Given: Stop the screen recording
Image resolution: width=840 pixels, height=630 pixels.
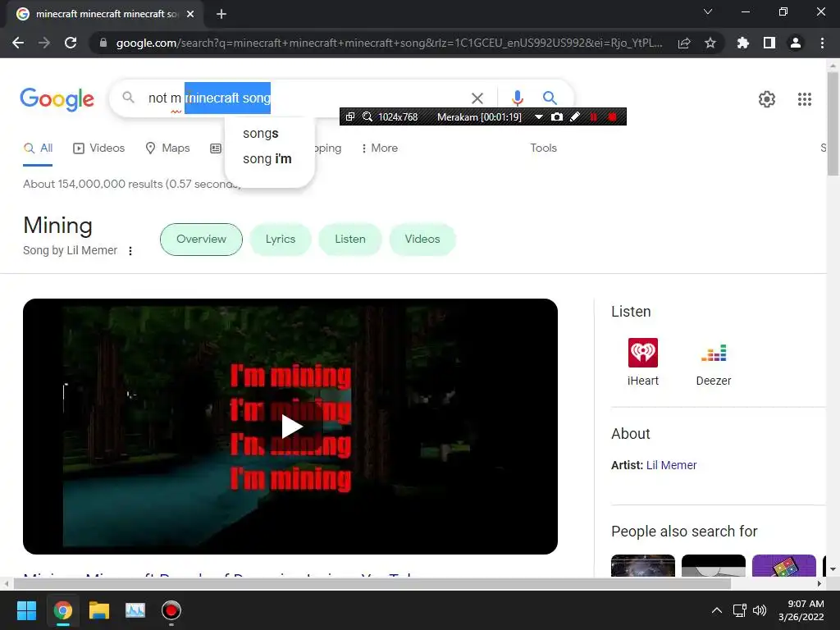Looking at the screenshot, I should point(612,116).
